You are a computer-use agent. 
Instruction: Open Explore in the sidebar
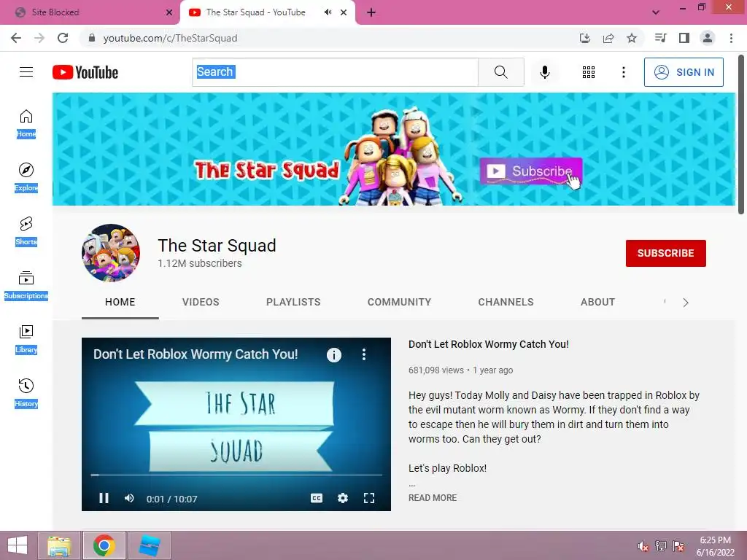point(26,178)
